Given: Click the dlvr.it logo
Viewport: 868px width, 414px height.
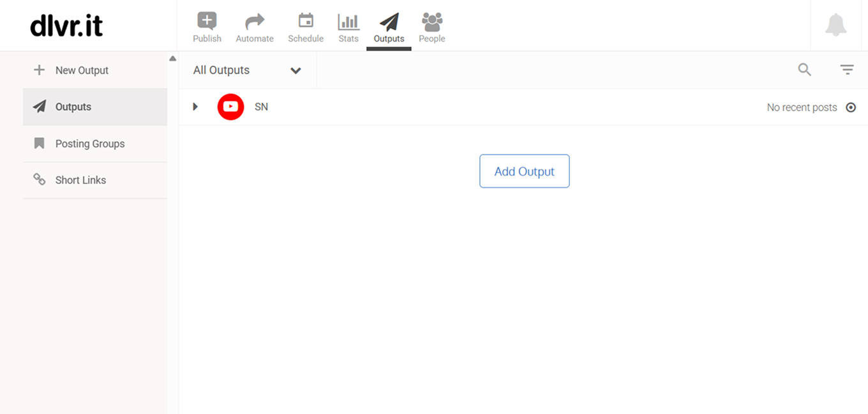Looking at the screenshot, I should tap(66, 26).
